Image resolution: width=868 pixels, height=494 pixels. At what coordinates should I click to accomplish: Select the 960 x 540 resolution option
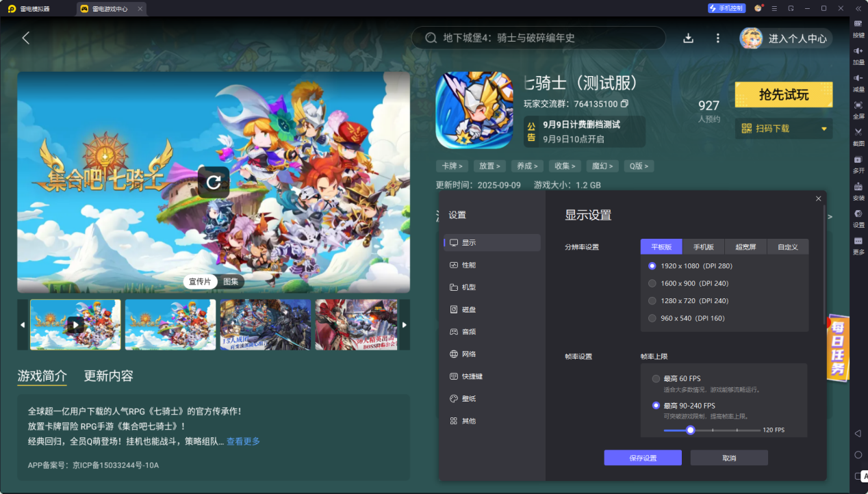652,317
